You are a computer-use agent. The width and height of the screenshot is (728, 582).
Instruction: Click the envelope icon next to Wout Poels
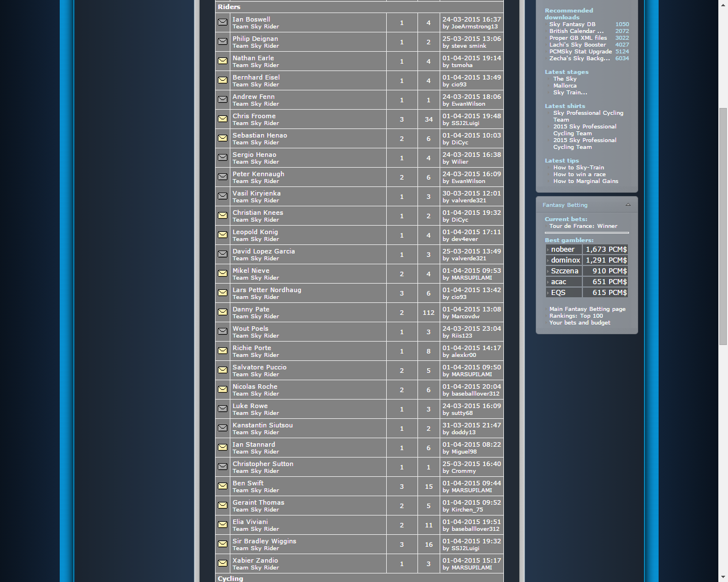[x=222, y=331]
